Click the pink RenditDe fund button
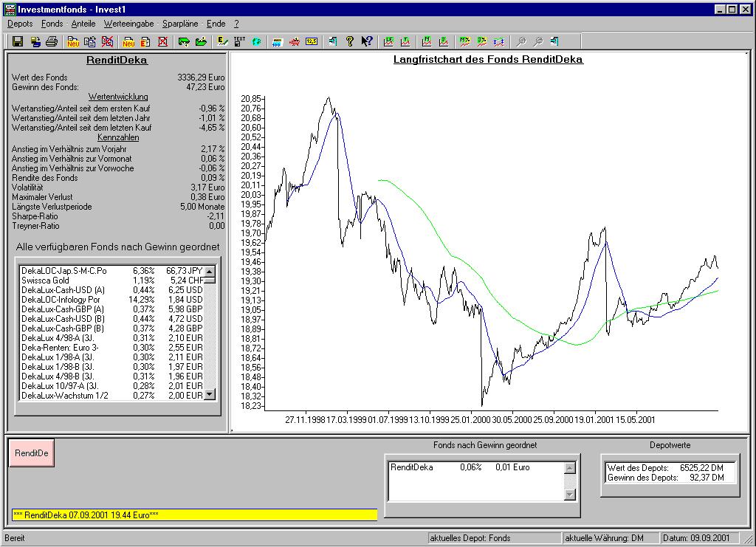Image resolution: width=756 pixels, height=547 pixels. (x=31, y=453)
